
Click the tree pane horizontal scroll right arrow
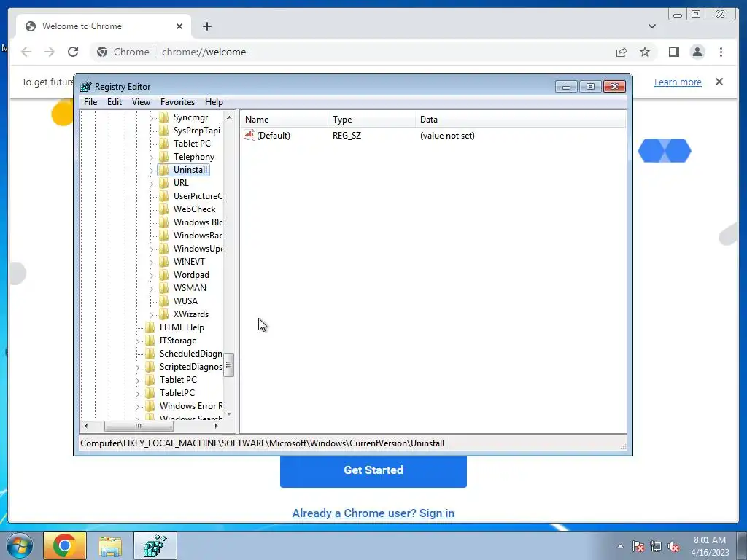216,426
